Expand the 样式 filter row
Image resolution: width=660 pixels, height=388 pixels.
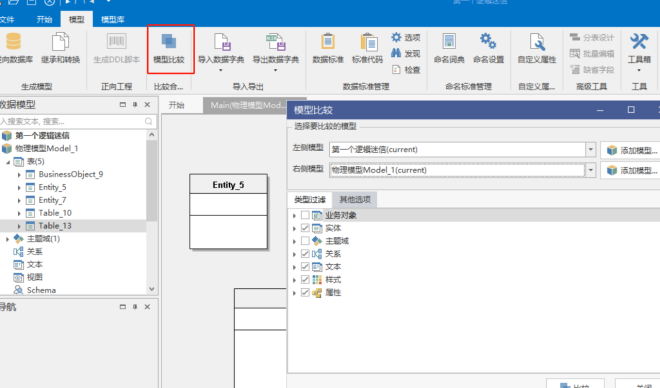(294, 279)
